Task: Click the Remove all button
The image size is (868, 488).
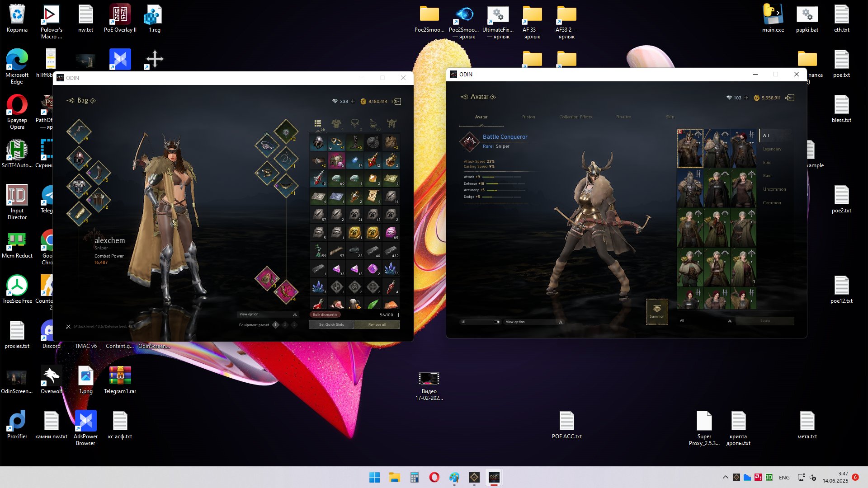Action: 377,325
